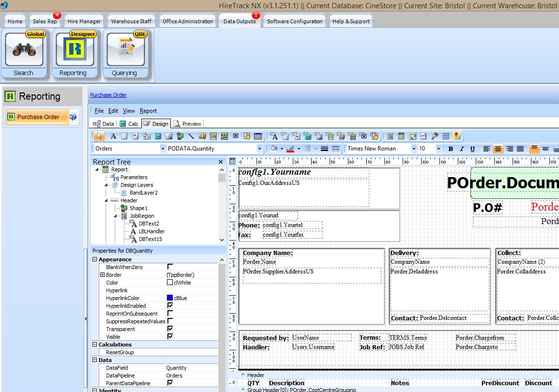
Task: Toggle the SuppressRepeatedValues checkbox
Action: pos(170,321)
